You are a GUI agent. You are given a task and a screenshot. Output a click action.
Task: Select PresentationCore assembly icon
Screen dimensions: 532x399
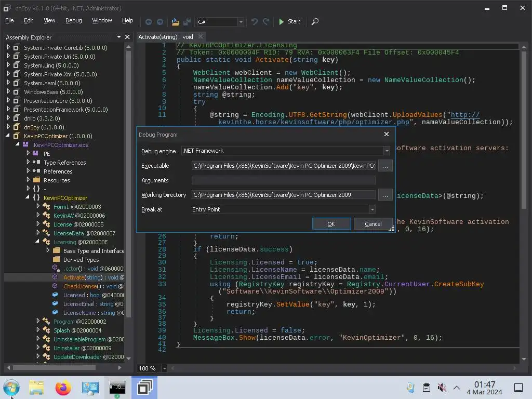coord(17,100)
